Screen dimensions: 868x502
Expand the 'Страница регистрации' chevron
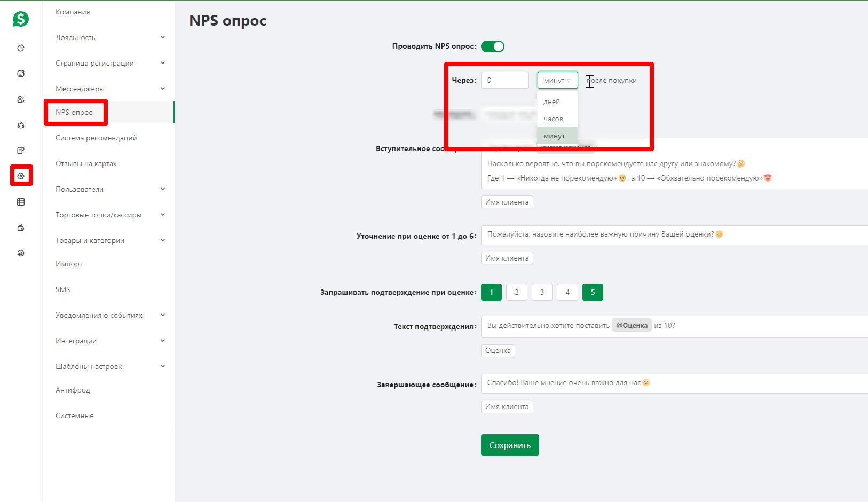click(x=163, y=63)
